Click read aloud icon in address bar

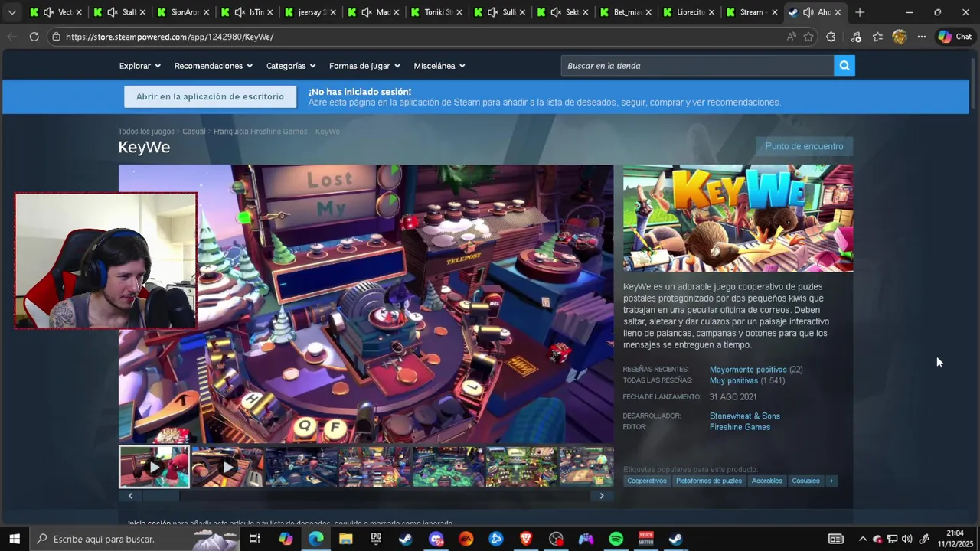click(x=791, y=37)
